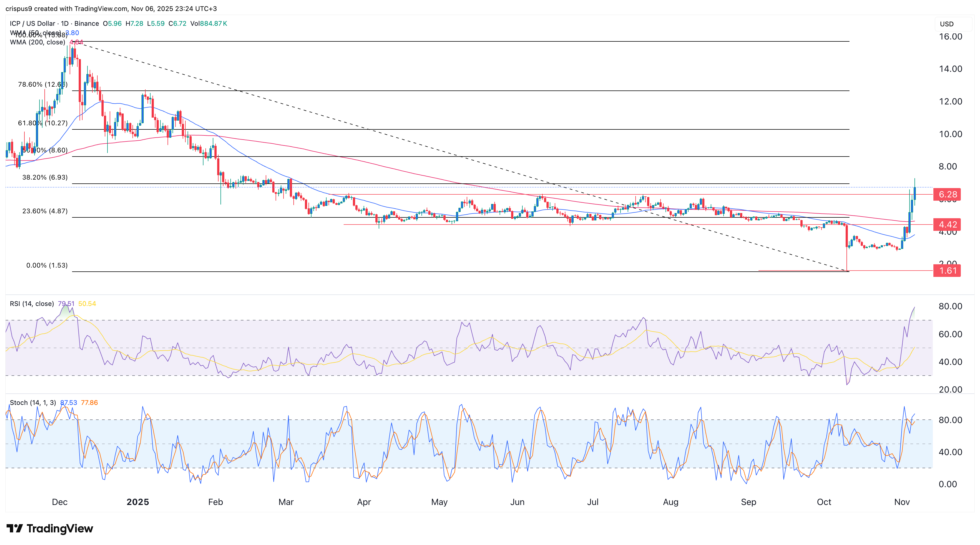This screenshot has width=980, height=545.
Task: Click the purple RSI value 79.51
Action: pyautogui.click(x=67, y=303)
